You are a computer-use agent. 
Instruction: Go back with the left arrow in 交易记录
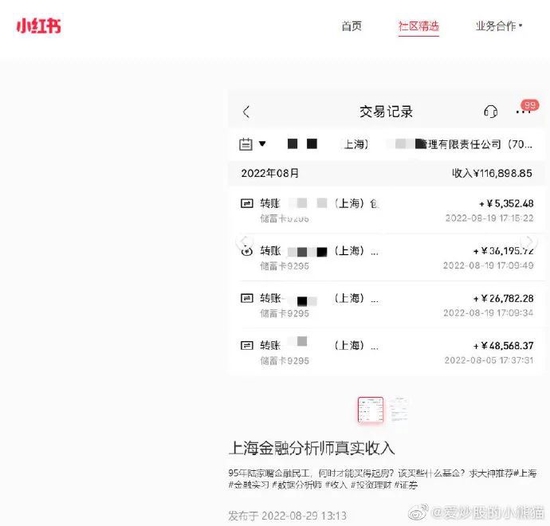point(246,112)
